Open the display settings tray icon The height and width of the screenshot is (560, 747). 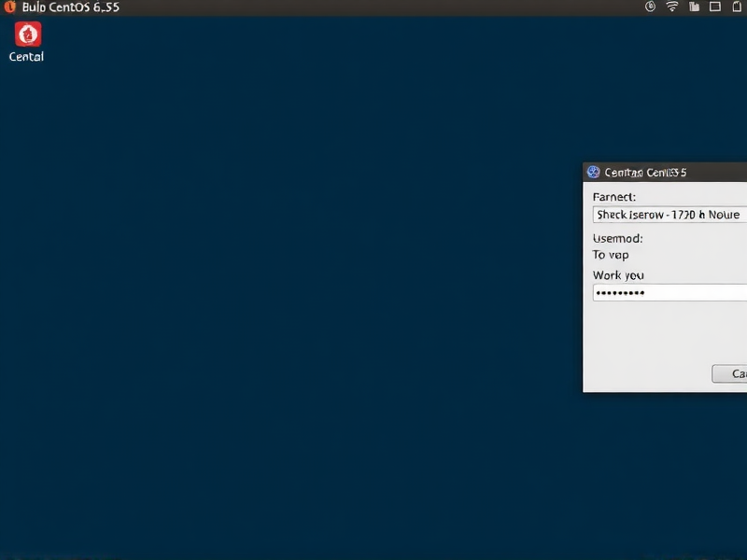point(715,7)
